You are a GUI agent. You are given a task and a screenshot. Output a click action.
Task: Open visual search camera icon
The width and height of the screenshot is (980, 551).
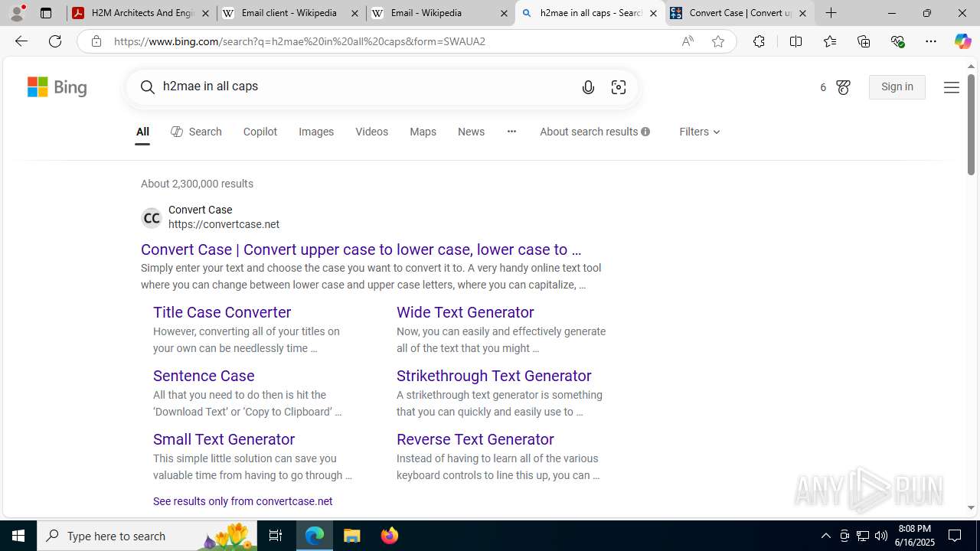pos(619,87)
